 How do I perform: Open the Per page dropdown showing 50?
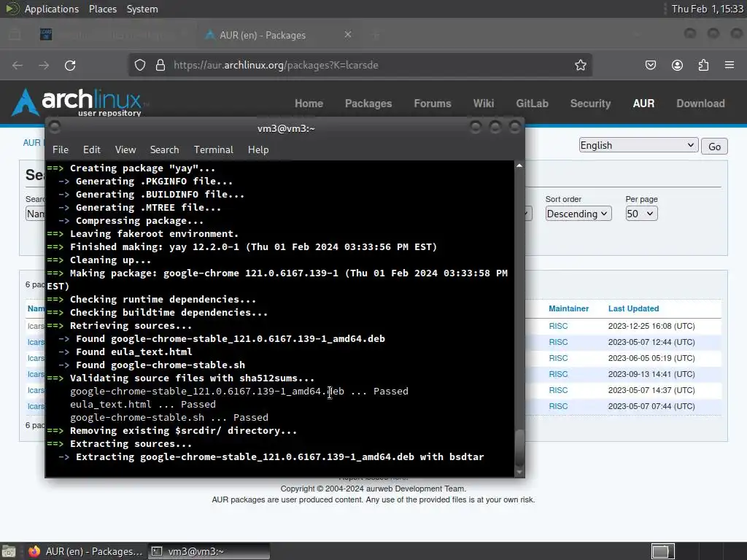641,214
